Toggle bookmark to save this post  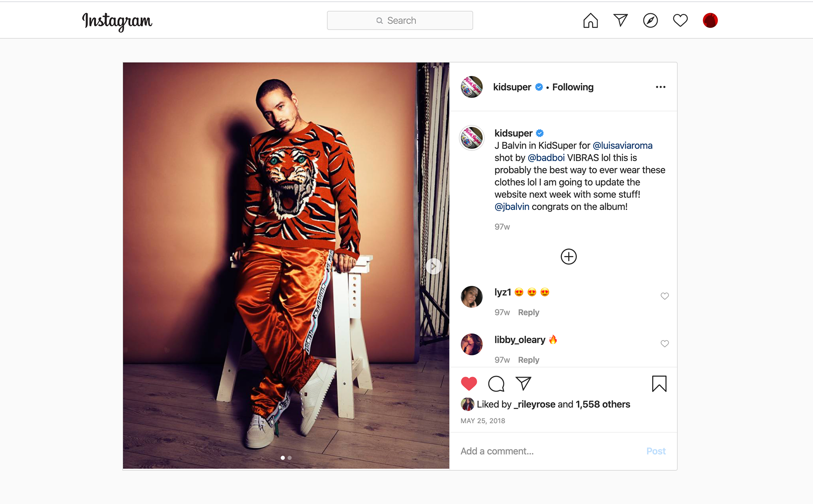659,384
